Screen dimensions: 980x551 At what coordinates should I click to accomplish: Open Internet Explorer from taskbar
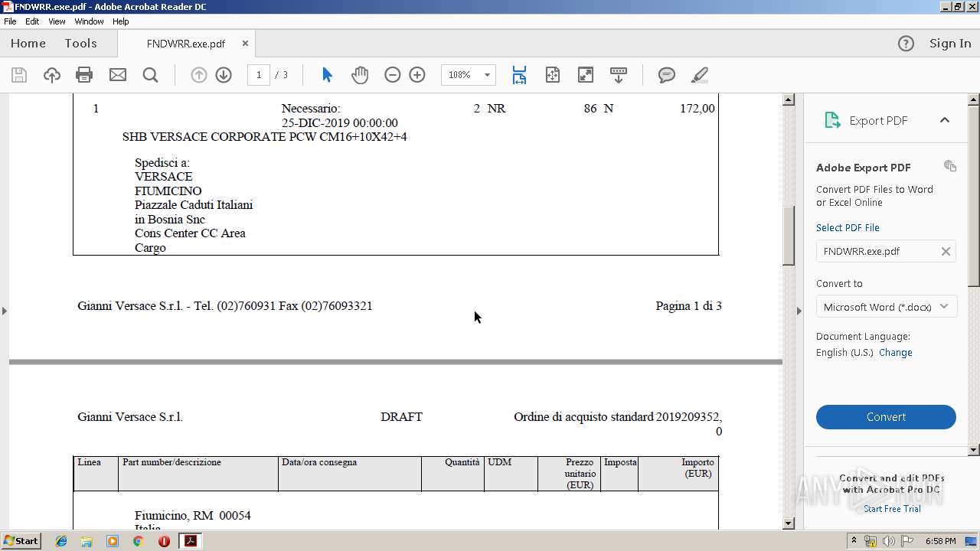coord(61,541)
